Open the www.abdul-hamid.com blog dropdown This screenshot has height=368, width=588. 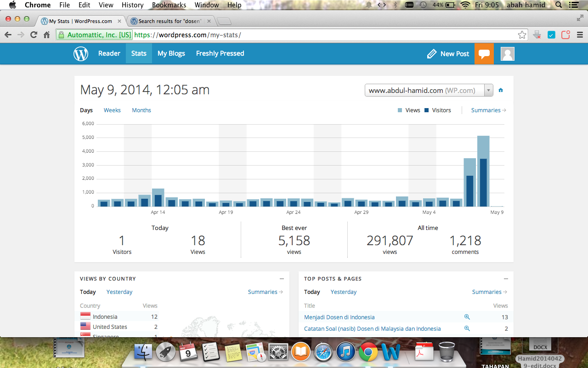pos(429,90)
